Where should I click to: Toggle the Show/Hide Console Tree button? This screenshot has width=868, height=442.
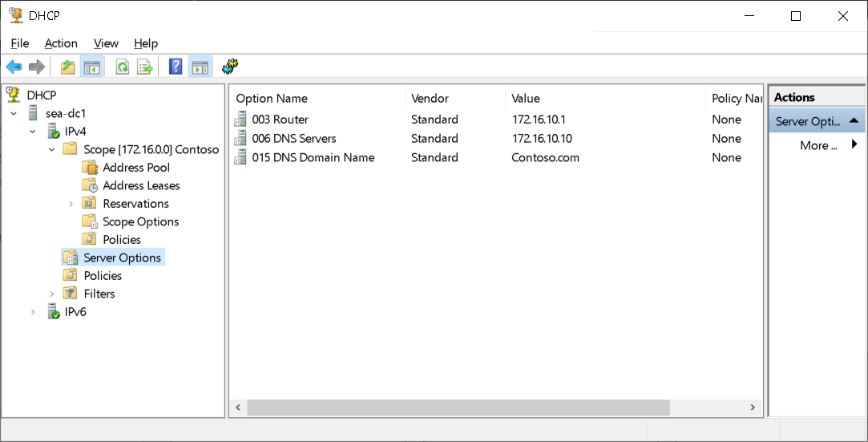pos(92,67)
